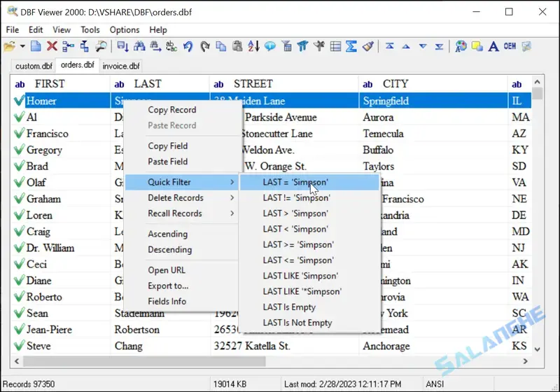Screen dimensions: 560x392
Task: Click the vertical scrollbar down arrow
Action: 537,349
